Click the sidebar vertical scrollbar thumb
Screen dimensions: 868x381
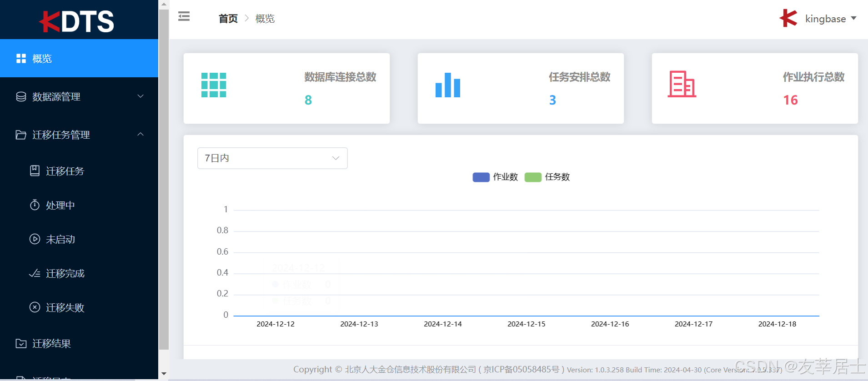coord(164,179)
